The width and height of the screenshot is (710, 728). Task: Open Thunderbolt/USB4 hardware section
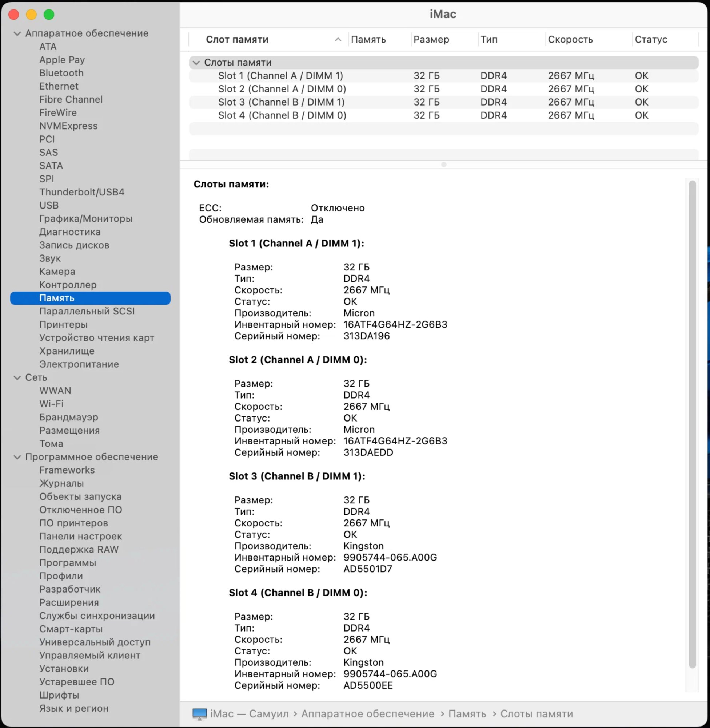tap(82, 192)
